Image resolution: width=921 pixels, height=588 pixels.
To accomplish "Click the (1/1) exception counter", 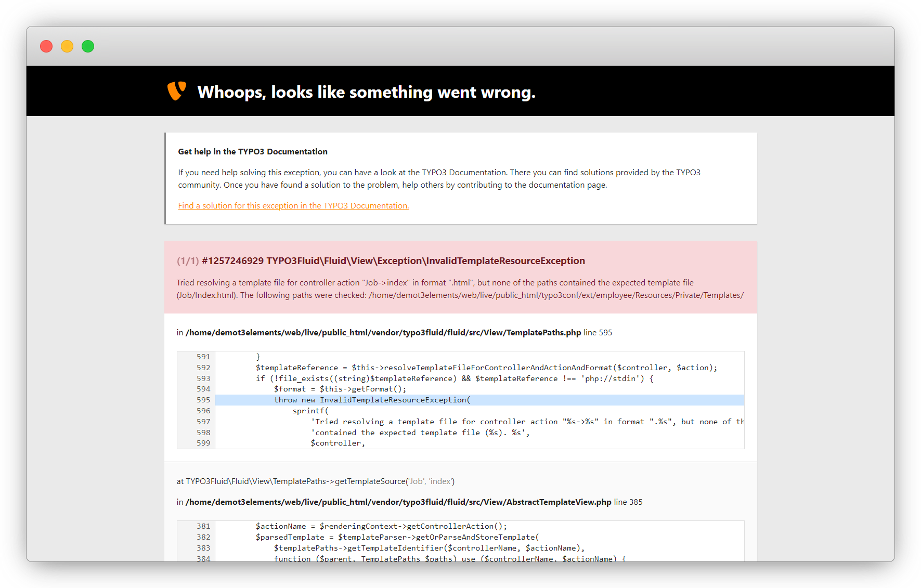I will click(x=187, y=261).
